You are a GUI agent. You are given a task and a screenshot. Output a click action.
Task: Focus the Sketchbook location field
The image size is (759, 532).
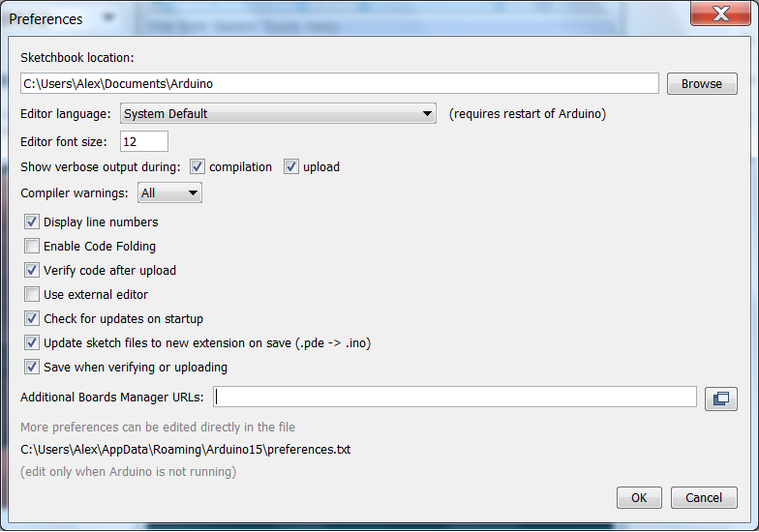339,83
